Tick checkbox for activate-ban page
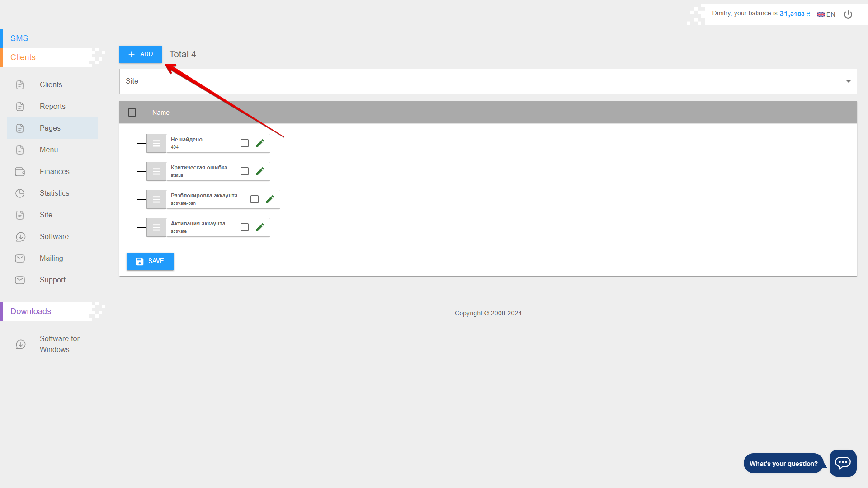The height and width of the screenshot is (488, 868). click(x=255, y=199)
